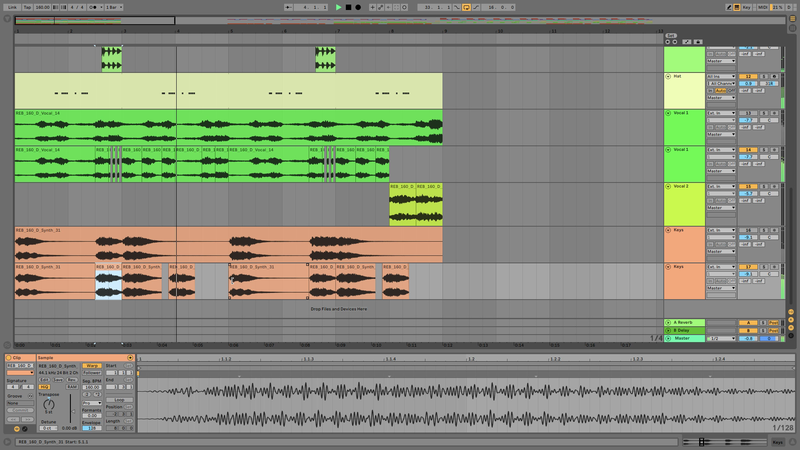Select the Clip tab in the detail view

20,358
